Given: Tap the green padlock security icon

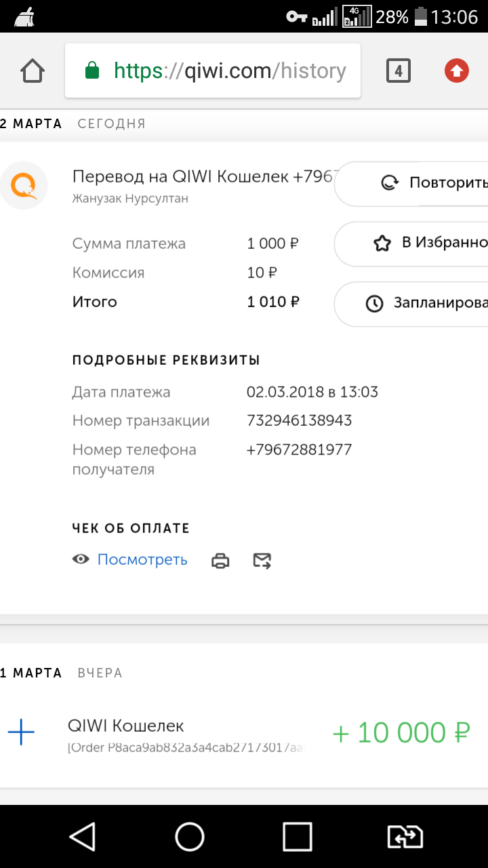Looking at the screenshot, I should [x=91, y=71].
